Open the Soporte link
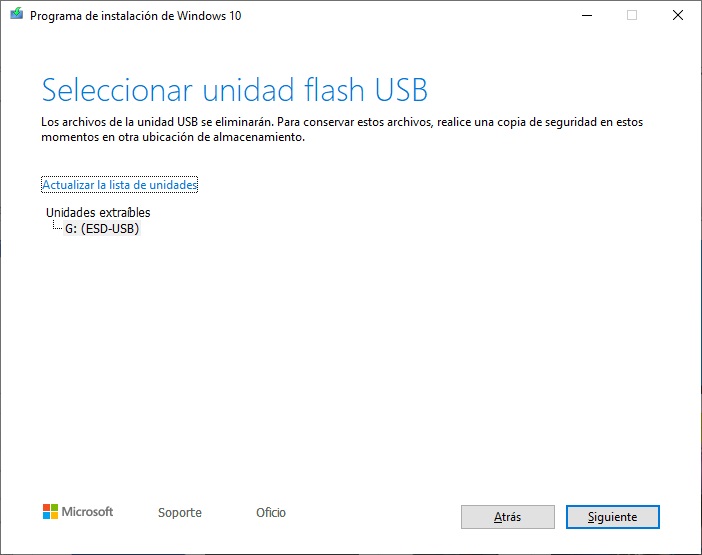The image size is (702, 555). point(180,512)
